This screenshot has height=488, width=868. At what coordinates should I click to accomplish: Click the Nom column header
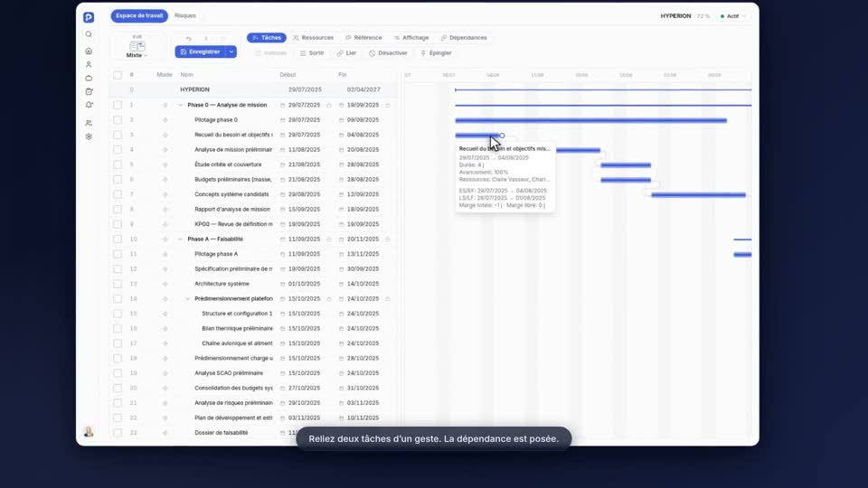186,75
